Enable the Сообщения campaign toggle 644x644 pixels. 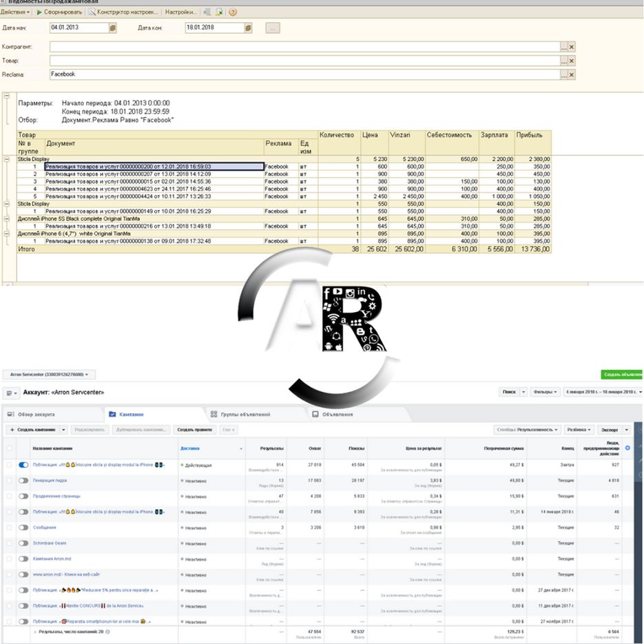coord(23,528)
